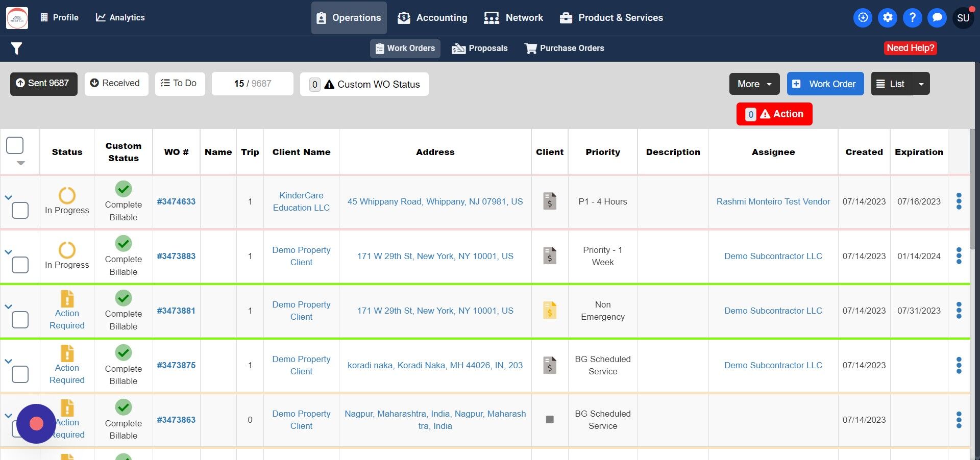Expand row details for WO #3473881
980x460 pixels.
(x=8, y=306)
